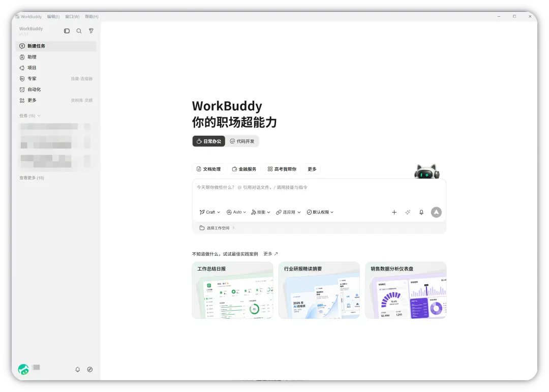The image size is (549, 392).
Task: Open the 销售数据分析仪表盘 example card
Action: (x=406, y=290)
